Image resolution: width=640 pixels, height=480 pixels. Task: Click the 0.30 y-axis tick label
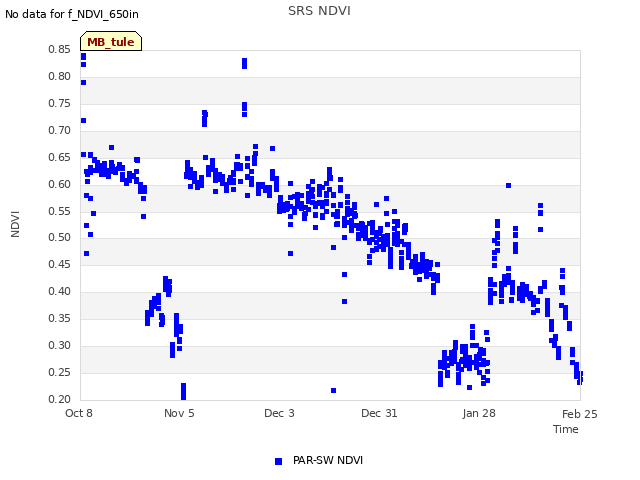point(60,345)
